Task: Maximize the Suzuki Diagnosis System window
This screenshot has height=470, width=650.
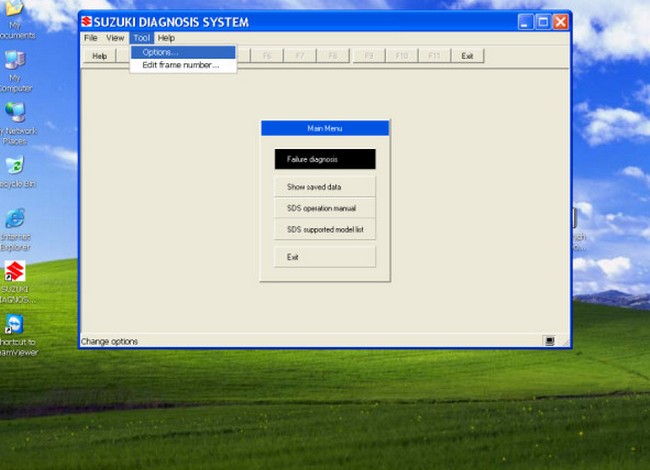Action: [543, 22]
